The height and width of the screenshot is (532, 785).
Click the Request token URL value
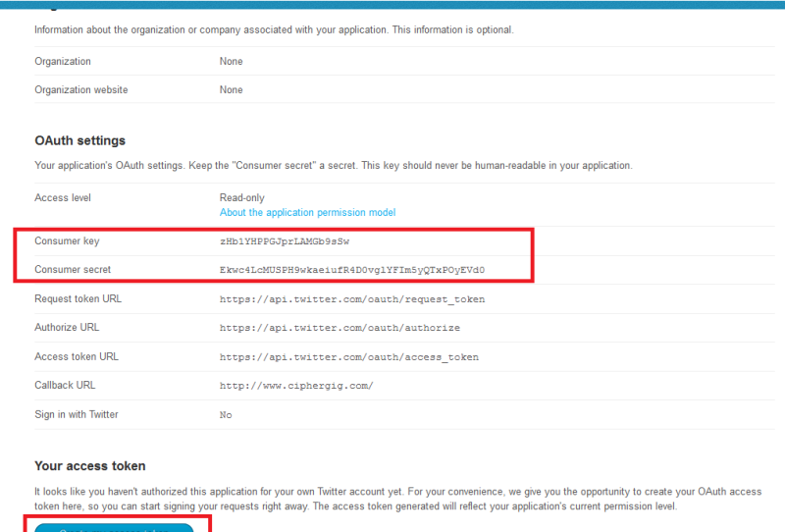tap(352, 299)
